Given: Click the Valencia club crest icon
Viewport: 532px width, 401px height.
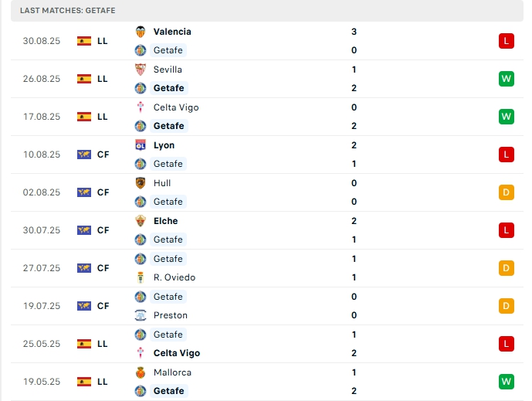Looking at the screenshot, I should tap(141, 32).
